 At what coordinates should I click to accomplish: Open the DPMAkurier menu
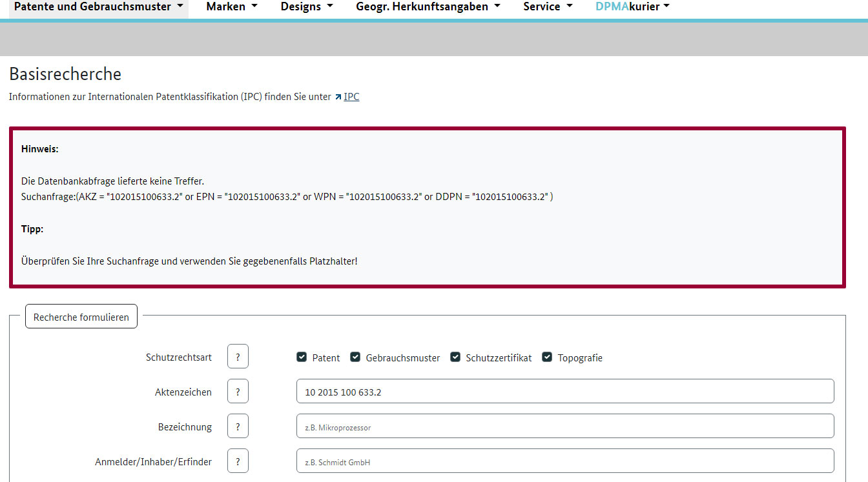pyautogui.click(x=632, y=7)
